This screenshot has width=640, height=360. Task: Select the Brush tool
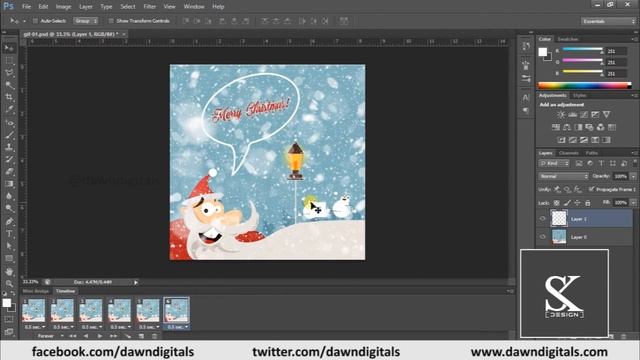9,135
